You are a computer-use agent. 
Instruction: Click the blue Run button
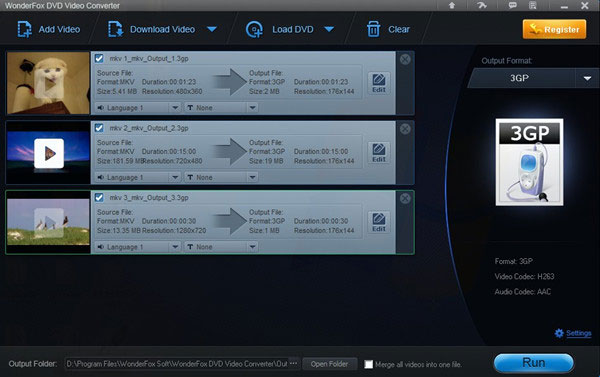pos(534,363)
